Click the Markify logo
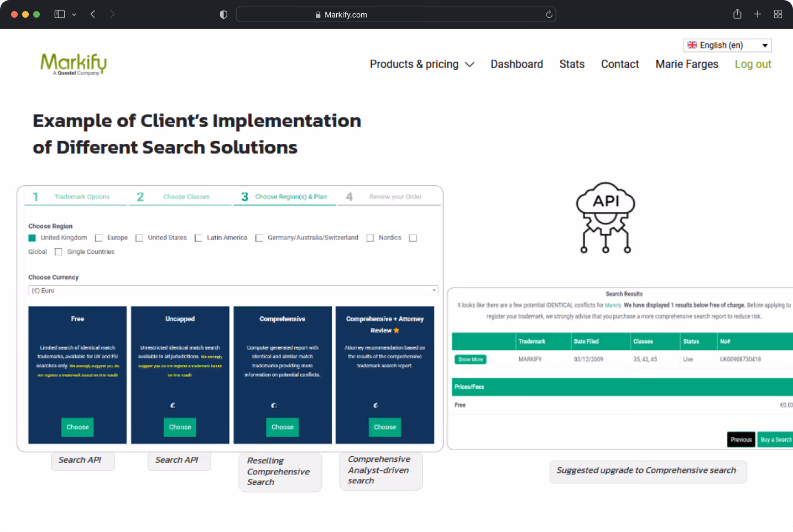This screenshot has width=793, height=532. pyautogui.click(x=74, y=64)
